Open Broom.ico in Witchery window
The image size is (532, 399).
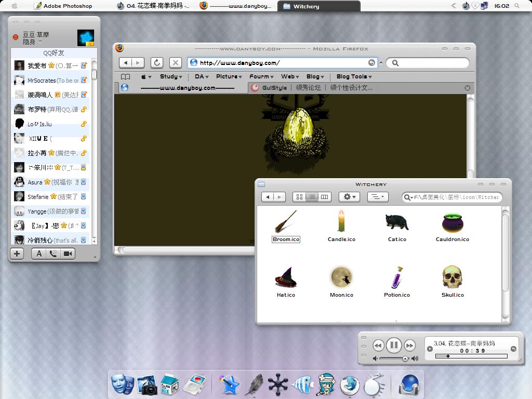click(286, 225)
